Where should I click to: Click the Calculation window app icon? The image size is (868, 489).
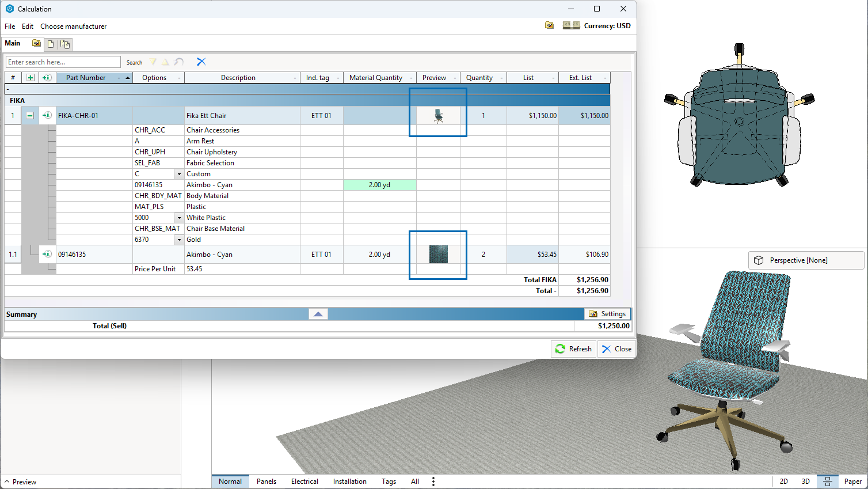pos(9,9)
